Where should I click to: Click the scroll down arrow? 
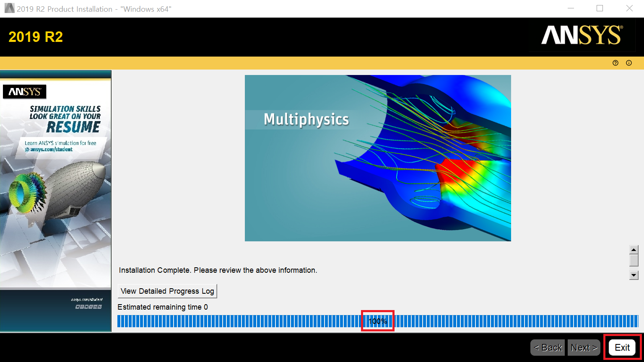point(634,275)
